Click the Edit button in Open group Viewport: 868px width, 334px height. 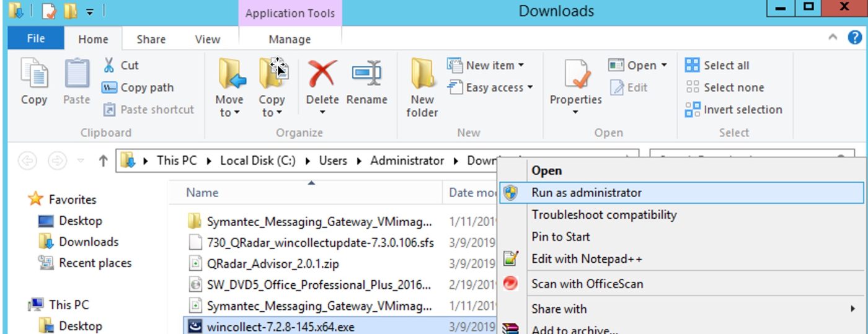[629, 87]
